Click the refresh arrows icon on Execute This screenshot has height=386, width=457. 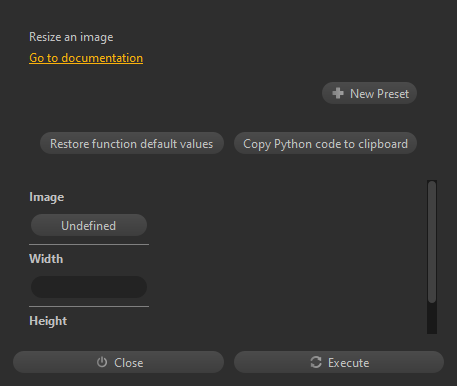click(316, 362)
